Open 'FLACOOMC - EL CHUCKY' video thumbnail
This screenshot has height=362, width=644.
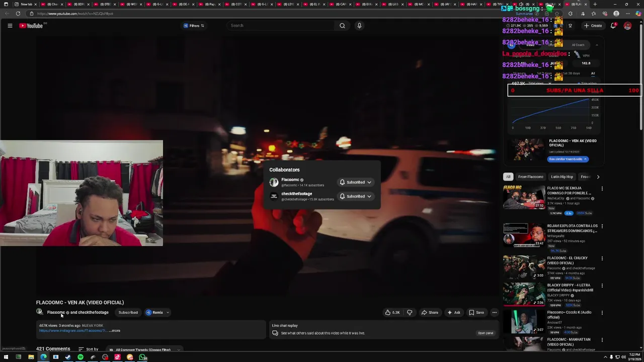524,267
